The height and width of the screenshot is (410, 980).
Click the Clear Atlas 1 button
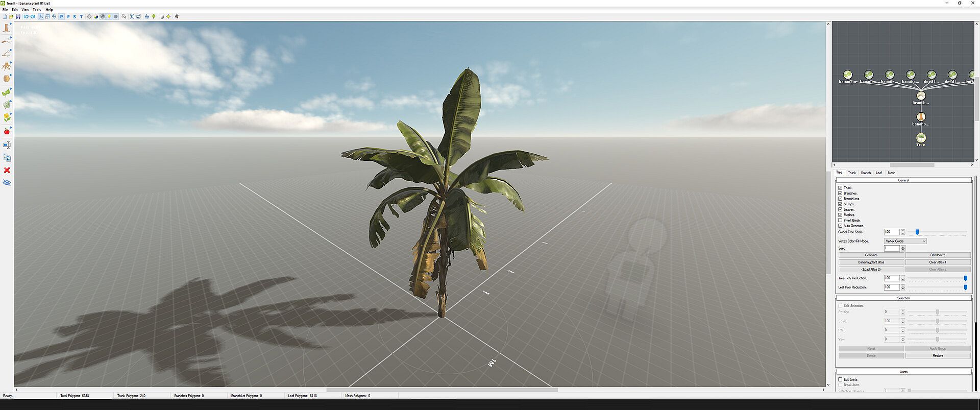click(938, 262)
